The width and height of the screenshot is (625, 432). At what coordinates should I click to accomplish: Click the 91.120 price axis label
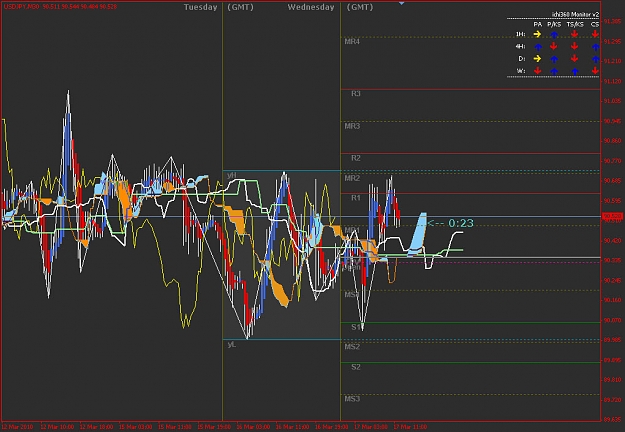point(613,81)
